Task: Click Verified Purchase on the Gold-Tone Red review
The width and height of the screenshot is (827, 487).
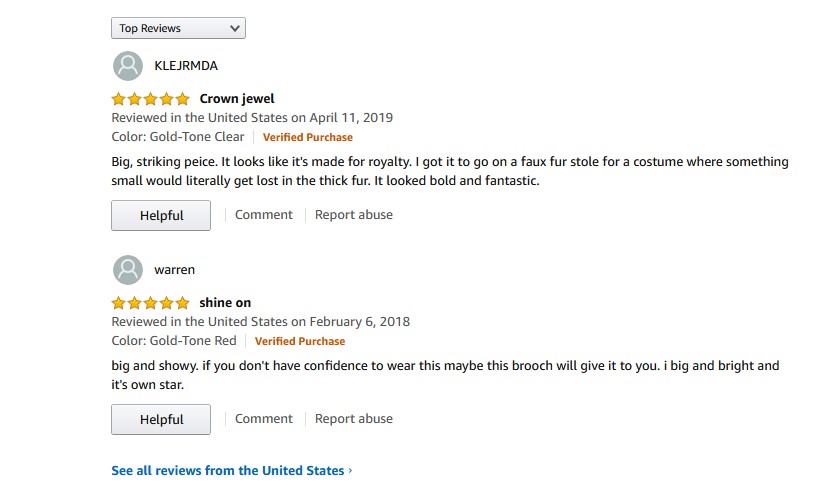Action: click(300, 341)
